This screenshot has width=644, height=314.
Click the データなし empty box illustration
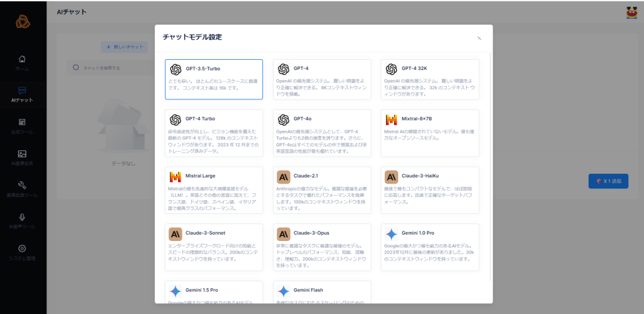(123, 127)
